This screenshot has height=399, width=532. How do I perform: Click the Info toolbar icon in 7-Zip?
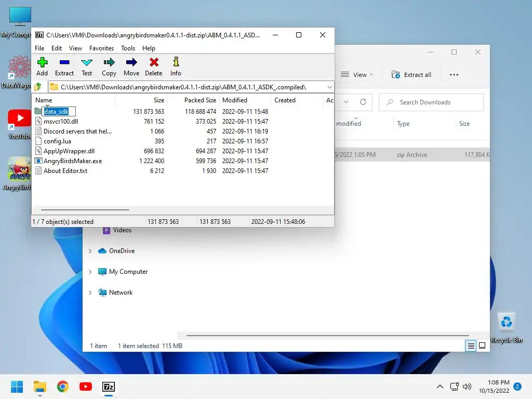tap(176, 62)
